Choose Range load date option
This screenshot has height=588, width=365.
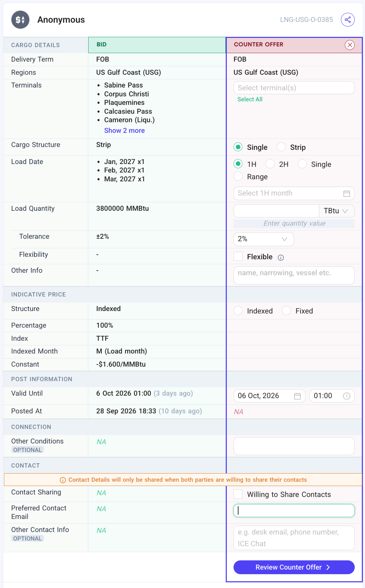pos(238,176)
